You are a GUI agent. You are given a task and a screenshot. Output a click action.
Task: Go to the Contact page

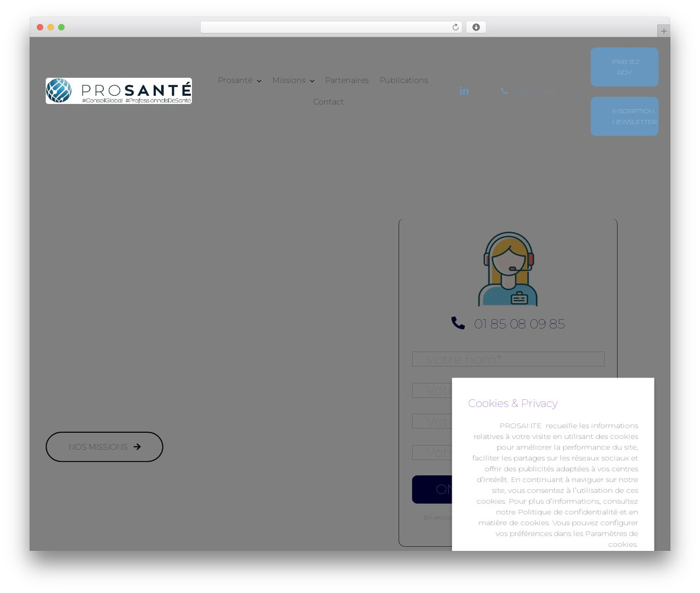click(328, 102)
